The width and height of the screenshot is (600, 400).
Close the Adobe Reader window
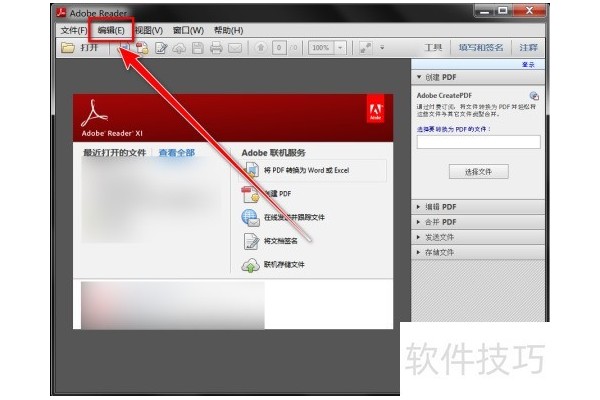530,11
